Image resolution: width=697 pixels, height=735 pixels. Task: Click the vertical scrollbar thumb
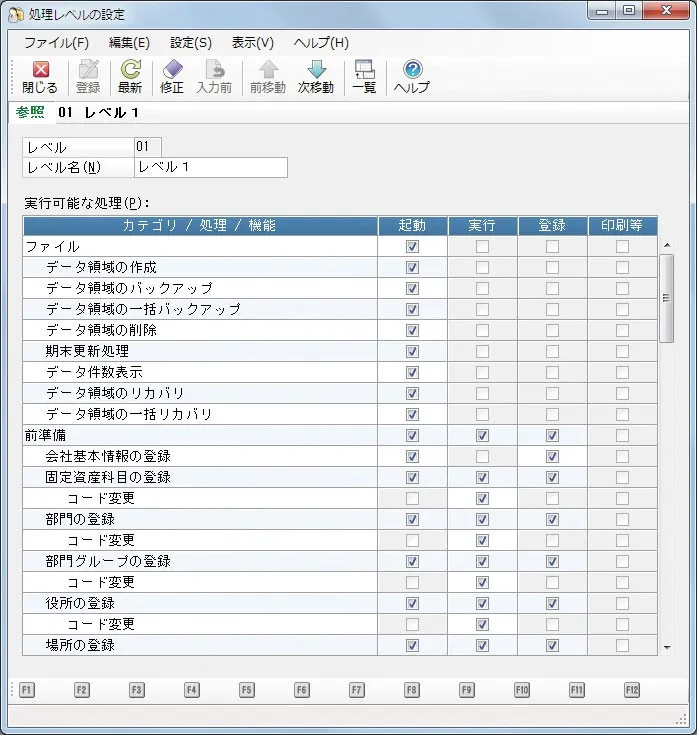click(x=667, y=299)
